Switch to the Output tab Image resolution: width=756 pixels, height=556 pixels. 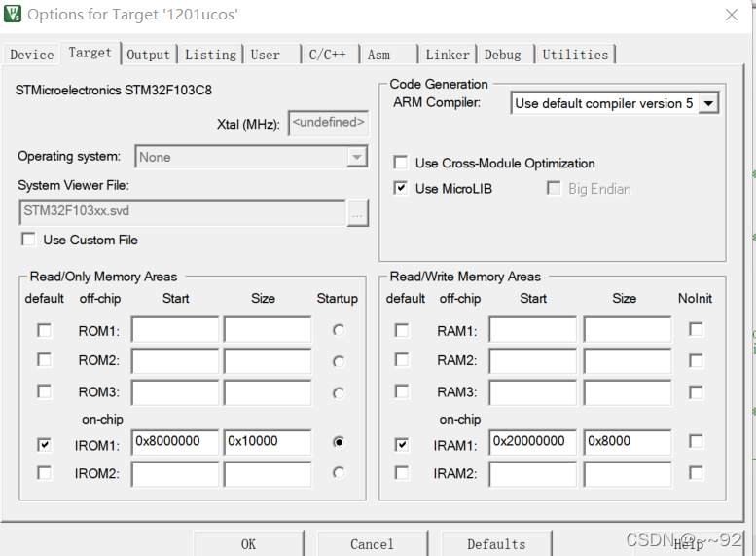149,55
